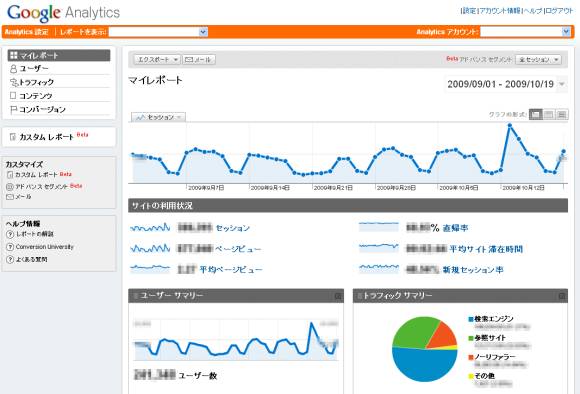This screenshot has height=394, width=580.
Task: Open the Conversion University help link
Action: coord(45,247)
